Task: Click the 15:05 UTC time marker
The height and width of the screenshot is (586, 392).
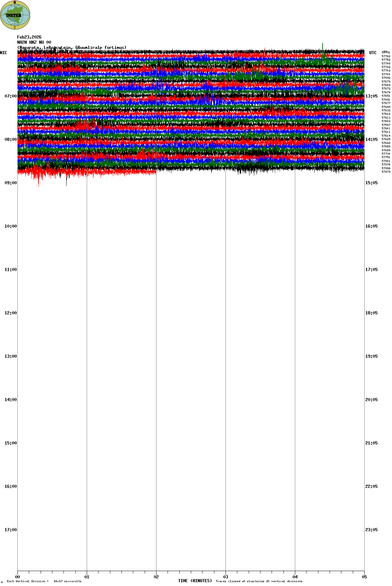Action: click(x=371, y=183)
